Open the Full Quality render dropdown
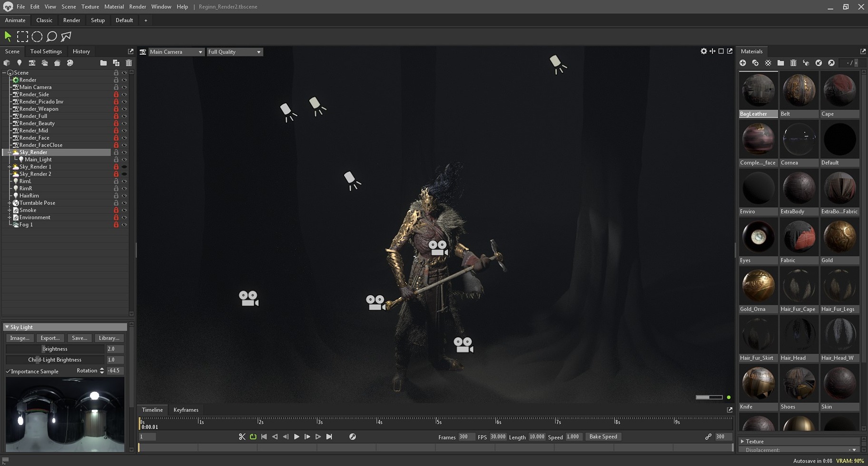This screenshot has height=466, width=868. [234, 51]
